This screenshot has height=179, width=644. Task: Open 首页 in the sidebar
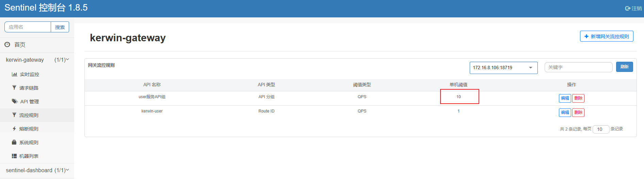click(20, 45)
